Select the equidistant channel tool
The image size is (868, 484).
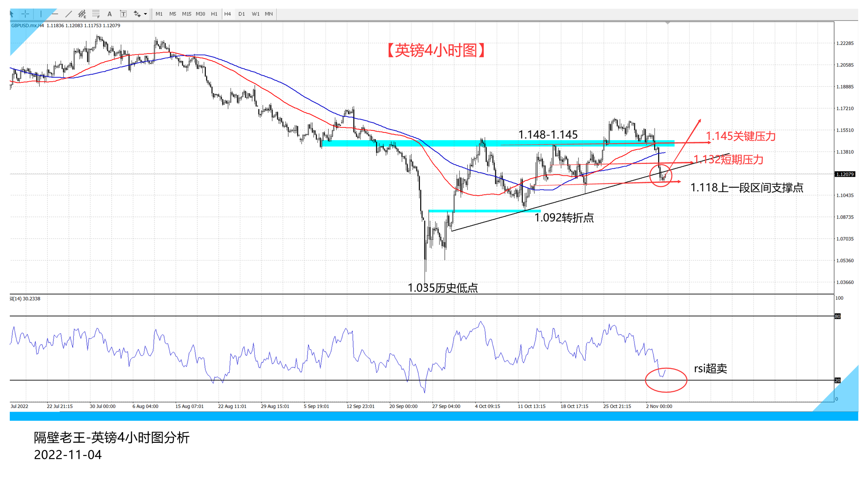click(82, 14)
